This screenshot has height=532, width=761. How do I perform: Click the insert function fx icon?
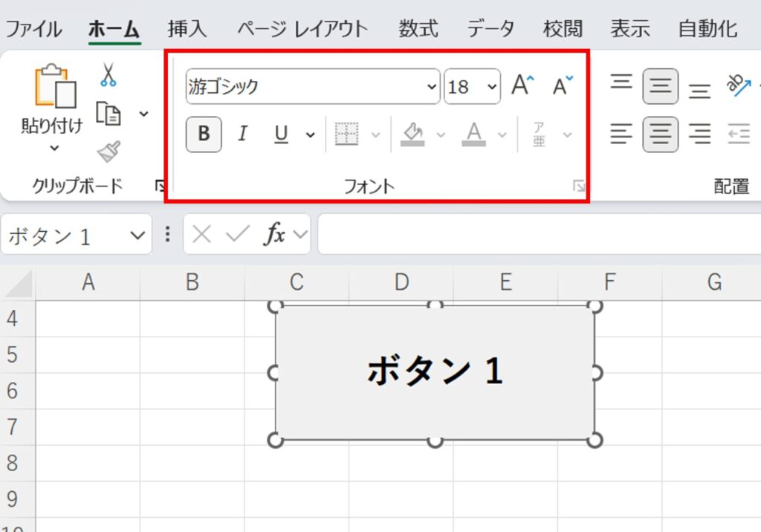[x=274, y=235]
